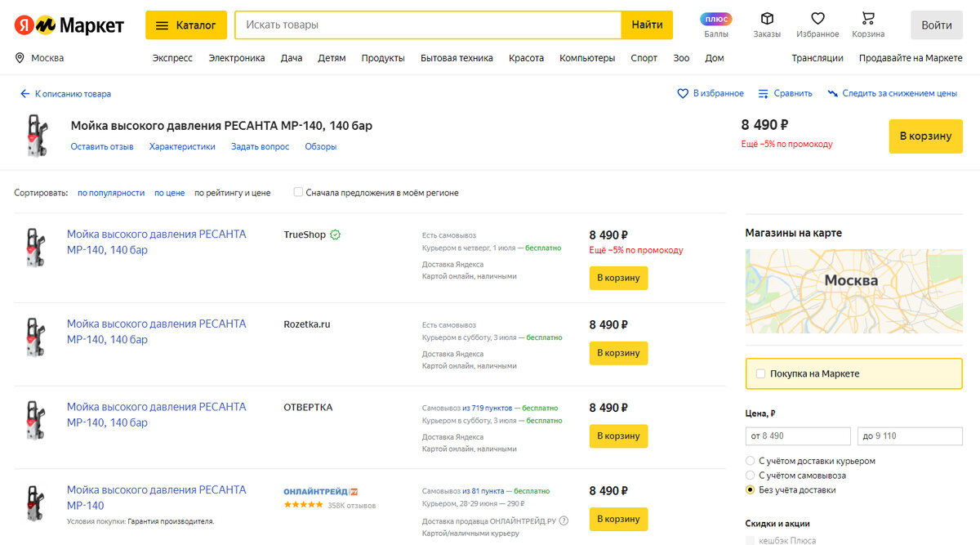
Task: Open the Характеристики tab link
Action: pyautogui.click(x=182, y=147)
